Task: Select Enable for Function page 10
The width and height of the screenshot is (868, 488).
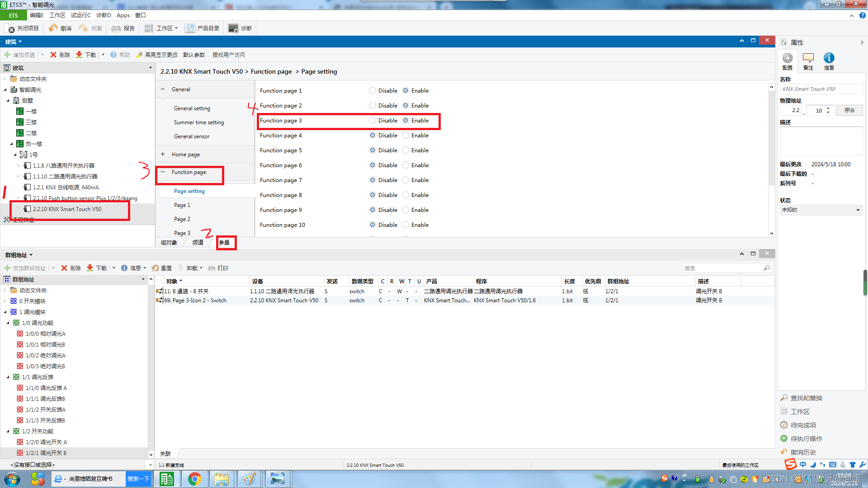Action: pos(406,225)
